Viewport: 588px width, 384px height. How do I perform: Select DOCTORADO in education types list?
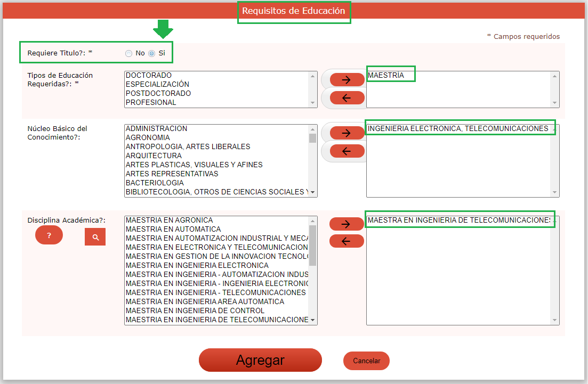149,76
